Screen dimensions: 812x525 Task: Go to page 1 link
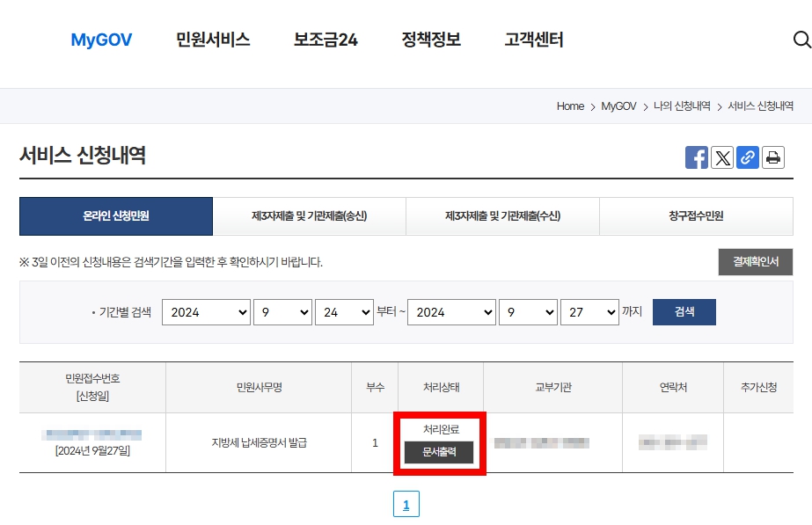406,504
